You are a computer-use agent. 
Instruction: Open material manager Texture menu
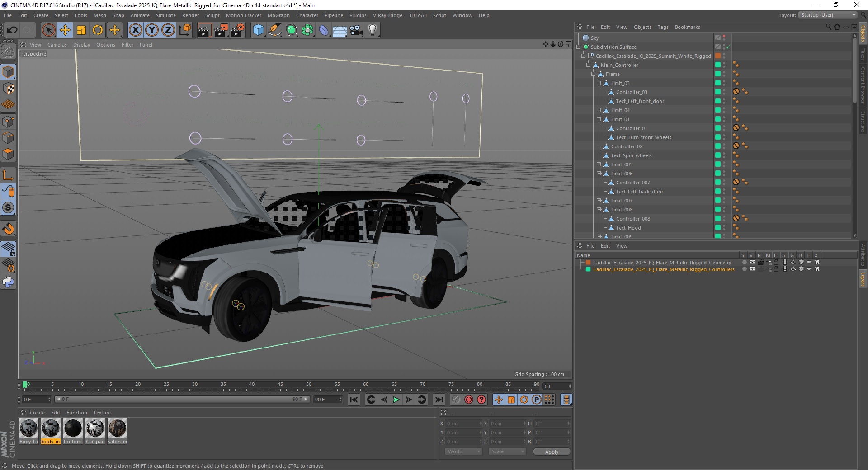click(x=102, y=413)
